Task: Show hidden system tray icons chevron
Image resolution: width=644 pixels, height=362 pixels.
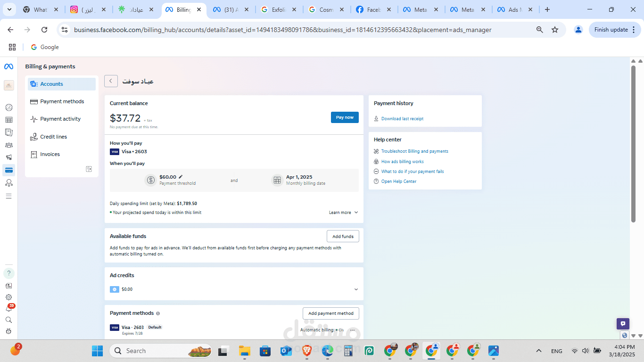Action: 539,351
